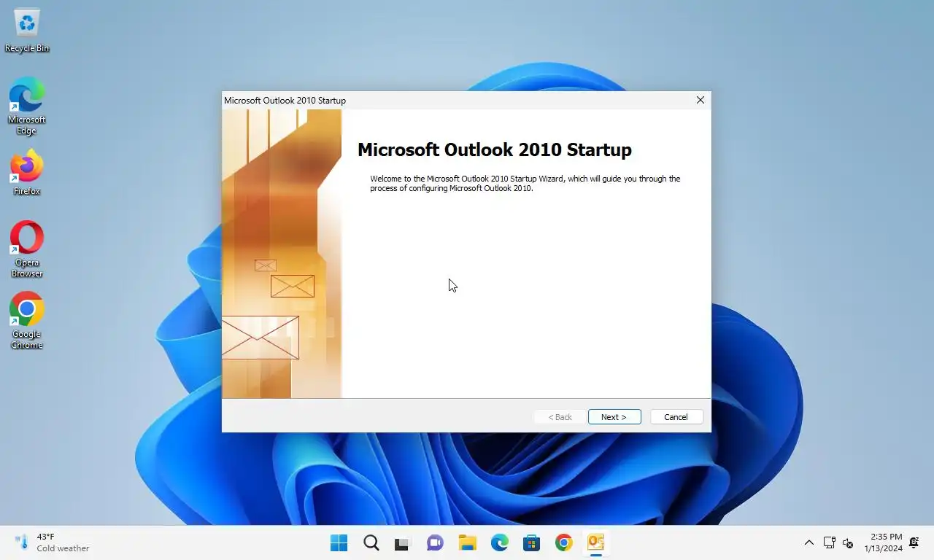Click Outlook icon on taskbar

[x=595, y=543]
